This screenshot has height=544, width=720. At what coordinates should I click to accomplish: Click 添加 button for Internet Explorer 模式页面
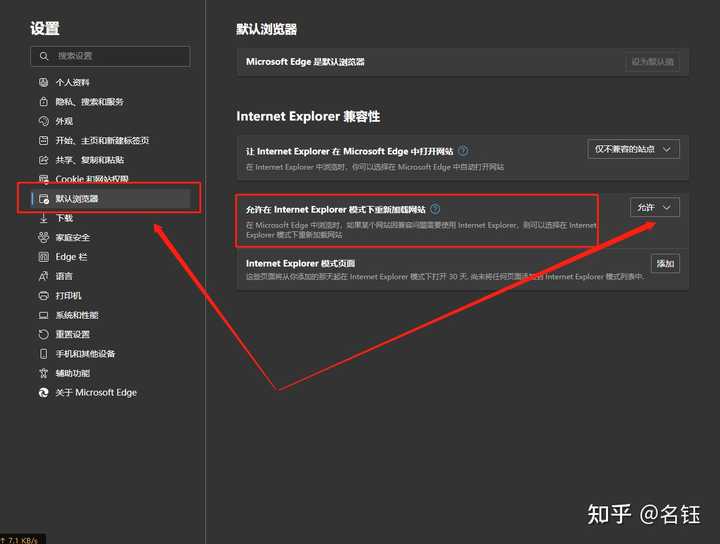tap(665, 264)
